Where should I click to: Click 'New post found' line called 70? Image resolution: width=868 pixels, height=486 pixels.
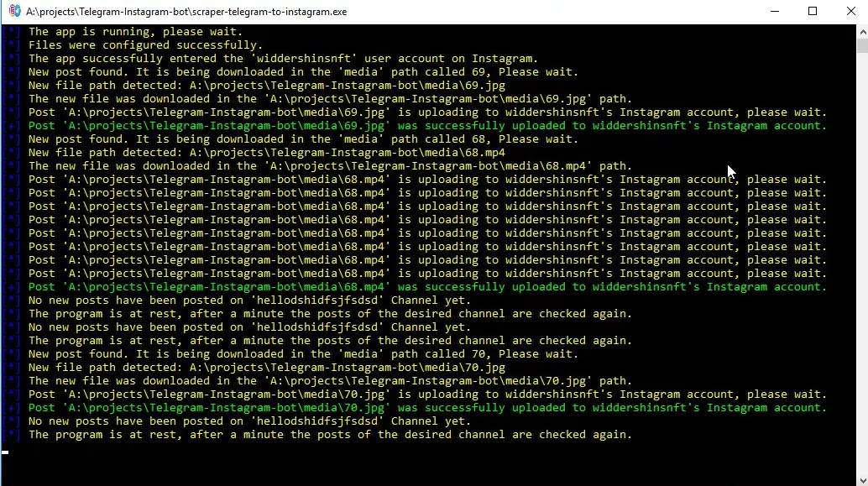303,353
